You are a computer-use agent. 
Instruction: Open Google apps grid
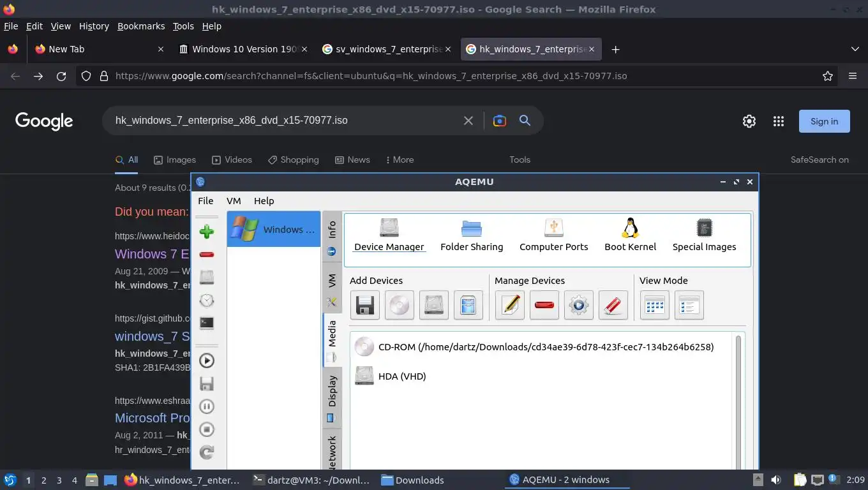click(779, 121)
